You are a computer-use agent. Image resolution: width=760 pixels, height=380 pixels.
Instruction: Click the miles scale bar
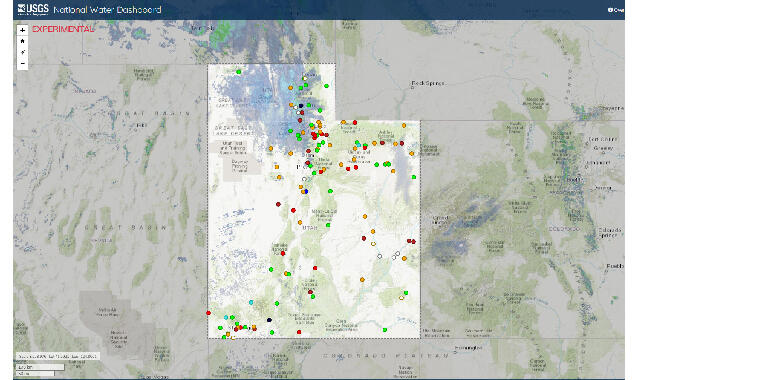point(35,373)
